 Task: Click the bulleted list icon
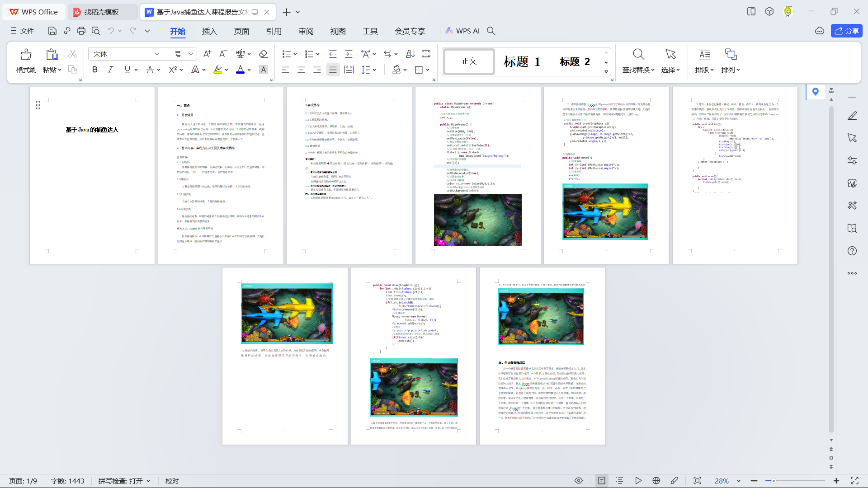click(x=286, y=54)
